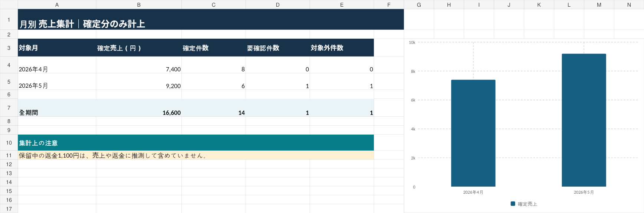Click the 8k y-axis label

tap(413, 71)
